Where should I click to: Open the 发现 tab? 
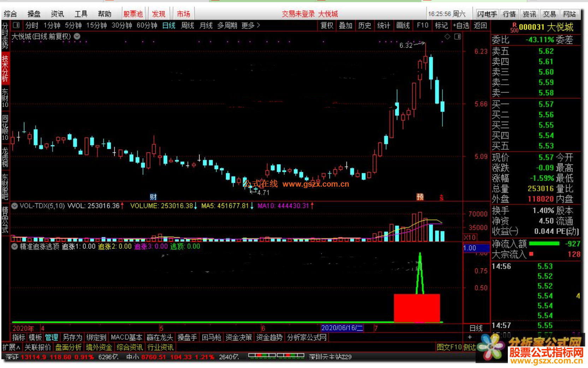click(159, 14)
